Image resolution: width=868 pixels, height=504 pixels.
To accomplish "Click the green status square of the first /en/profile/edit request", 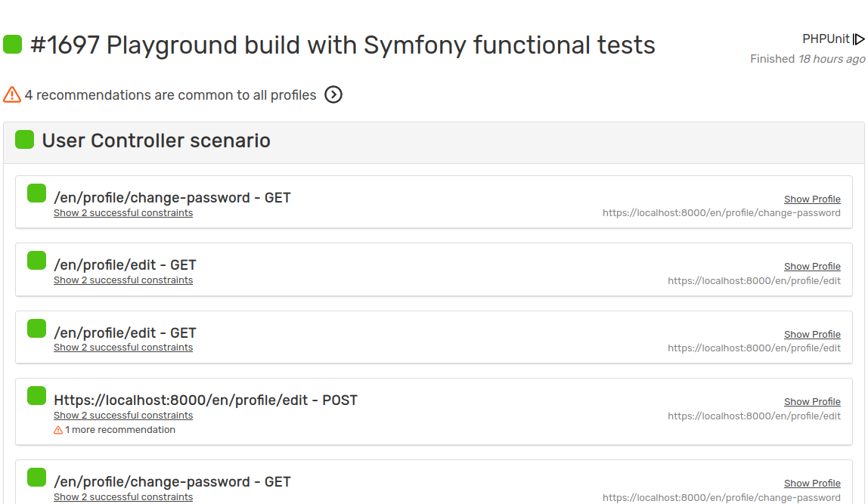I will click(x=36, y=261).
